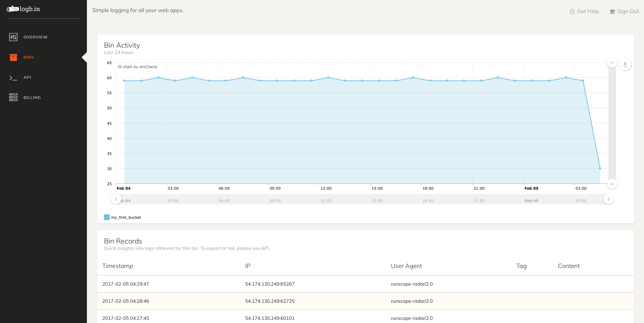Click the bottom vertical scrollbar grip
The image size is (644, 323).
[612, 184]
